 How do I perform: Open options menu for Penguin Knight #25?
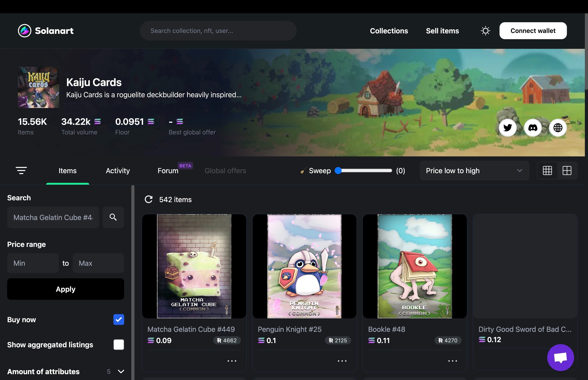(342, 361)
